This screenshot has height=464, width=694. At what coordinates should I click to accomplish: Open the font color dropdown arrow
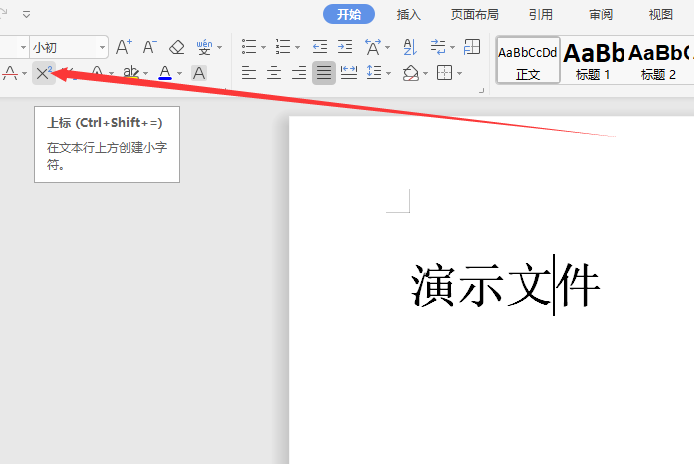[179, 73]
